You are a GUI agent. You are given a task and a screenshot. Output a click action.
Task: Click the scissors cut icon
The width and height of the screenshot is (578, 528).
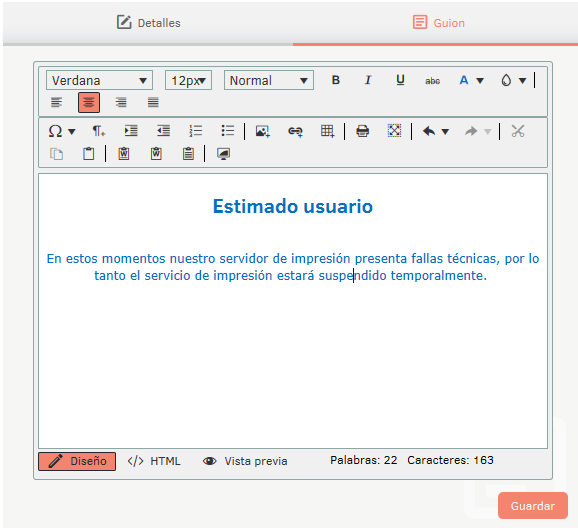coord(518,131)
